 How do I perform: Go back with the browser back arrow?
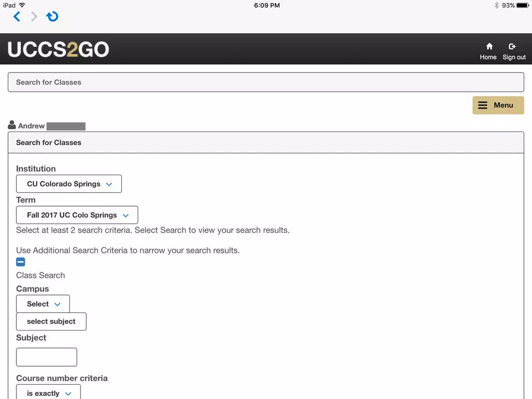click(17, 16)
